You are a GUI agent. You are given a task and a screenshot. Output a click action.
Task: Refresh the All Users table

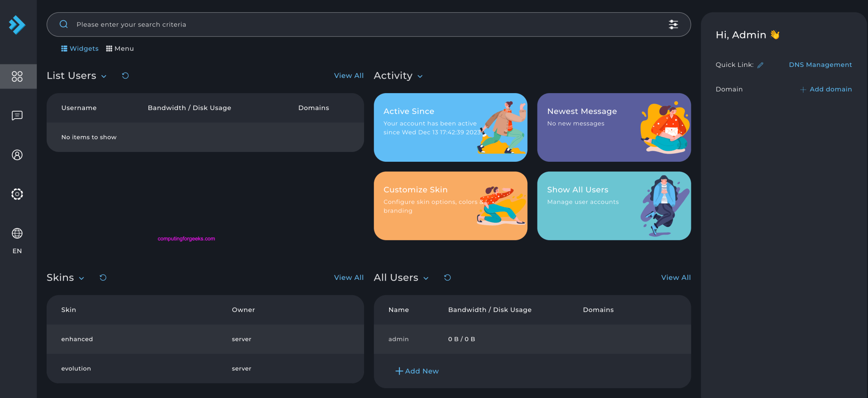(x=448, y=278)
